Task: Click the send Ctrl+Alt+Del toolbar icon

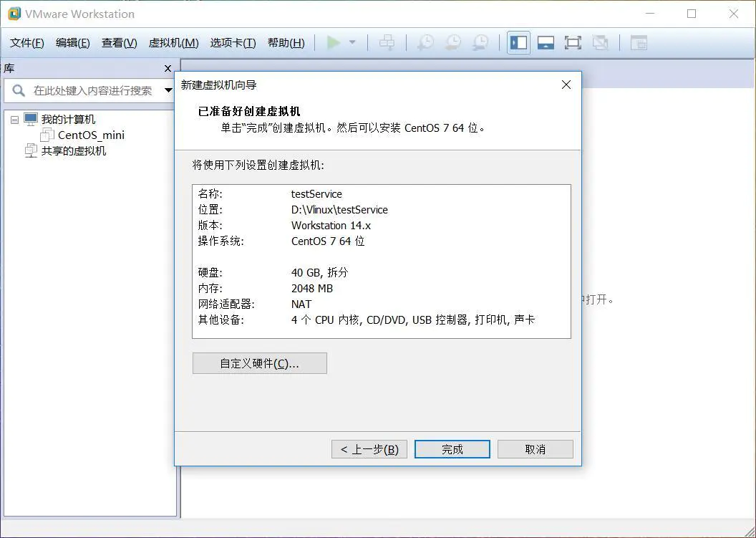Action: 387,42
